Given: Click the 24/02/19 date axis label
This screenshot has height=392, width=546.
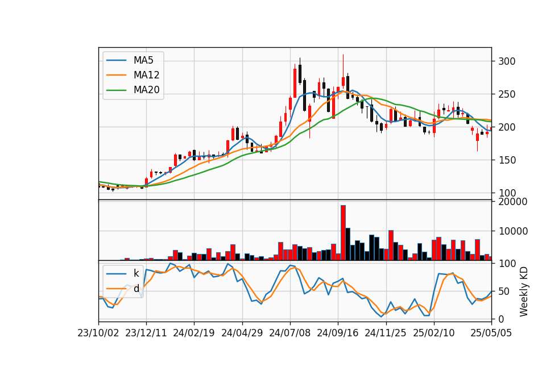Looking at the screenshot, I should click(x=193, y=333).
